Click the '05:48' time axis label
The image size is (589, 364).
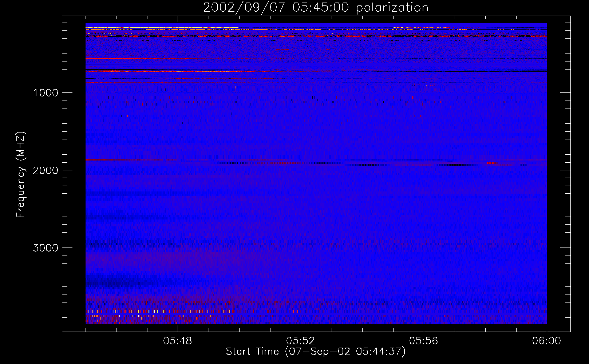[177, 341]
